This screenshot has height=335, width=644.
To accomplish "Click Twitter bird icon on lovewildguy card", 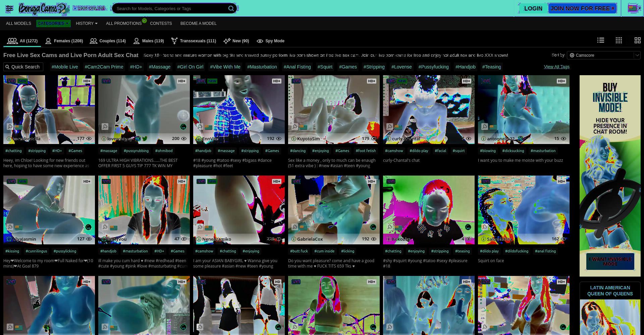I will tap(145, 139).
